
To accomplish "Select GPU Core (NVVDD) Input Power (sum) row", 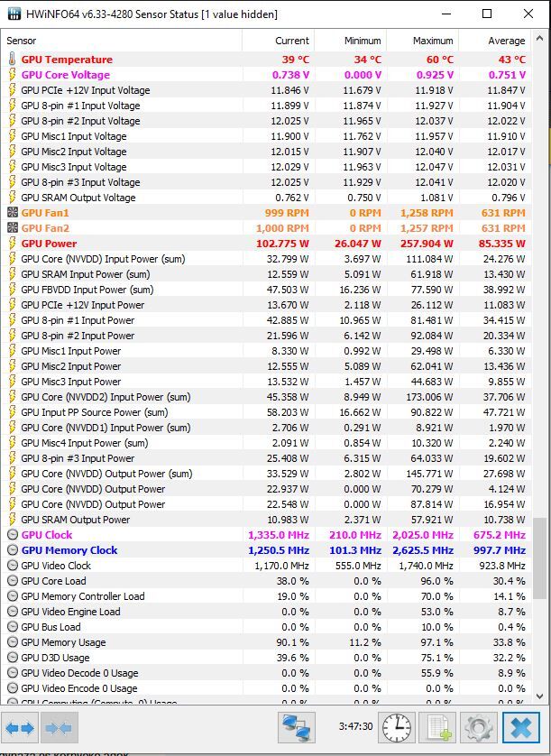I will tap(266, 259).
